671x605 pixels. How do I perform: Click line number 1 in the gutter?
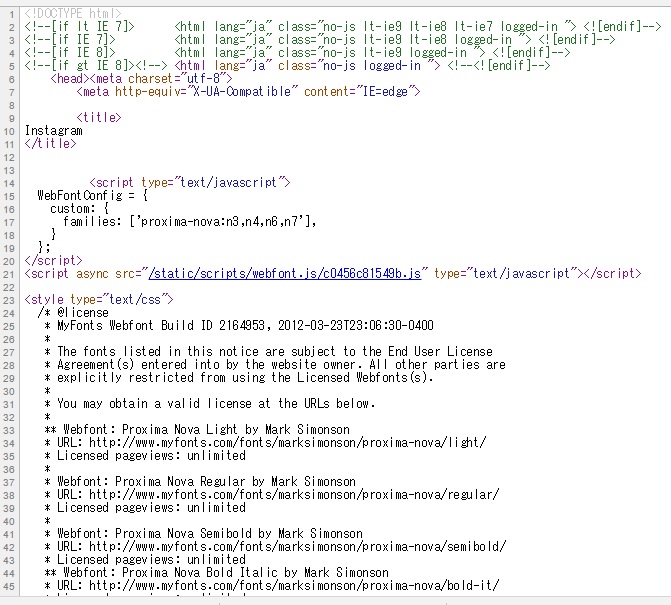point(12,15)
